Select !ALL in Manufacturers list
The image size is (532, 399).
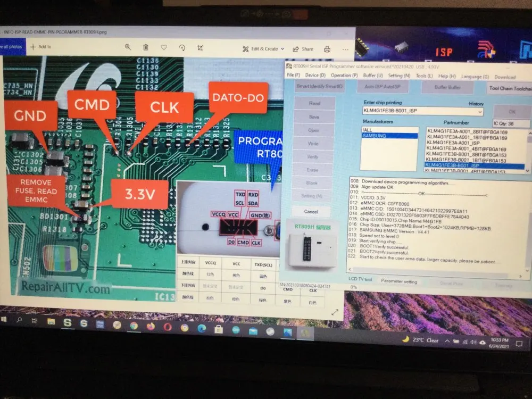tap(390, 130)
